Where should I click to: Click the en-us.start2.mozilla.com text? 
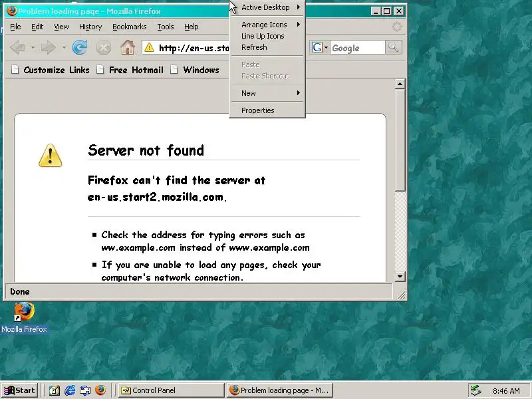[x=157, y=197]
